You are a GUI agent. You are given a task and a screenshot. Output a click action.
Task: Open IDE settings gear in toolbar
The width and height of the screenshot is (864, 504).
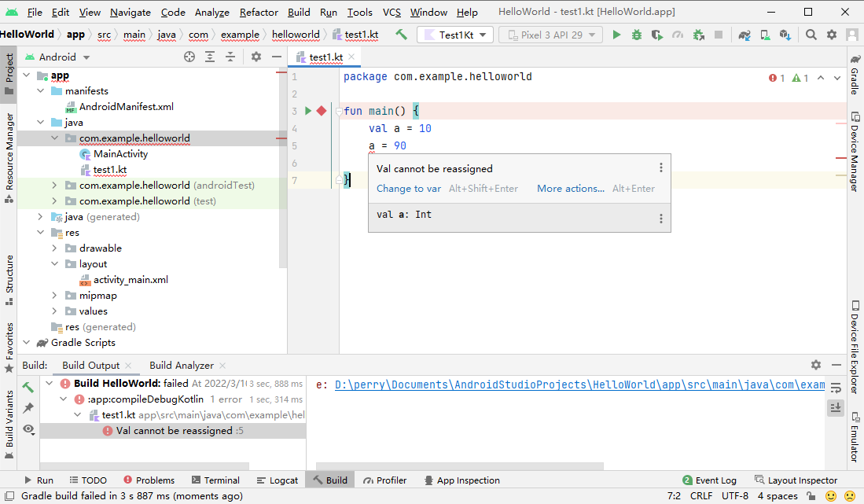coord(832,35)
